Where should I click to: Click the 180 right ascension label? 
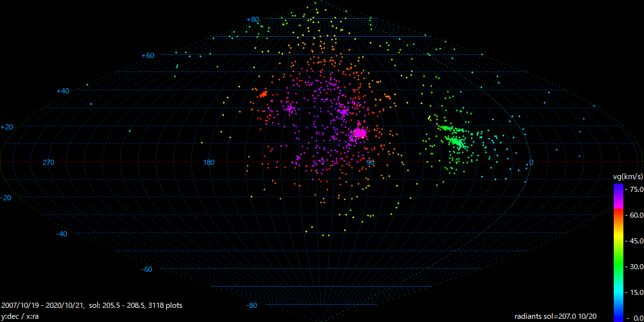tap(209, 162)
